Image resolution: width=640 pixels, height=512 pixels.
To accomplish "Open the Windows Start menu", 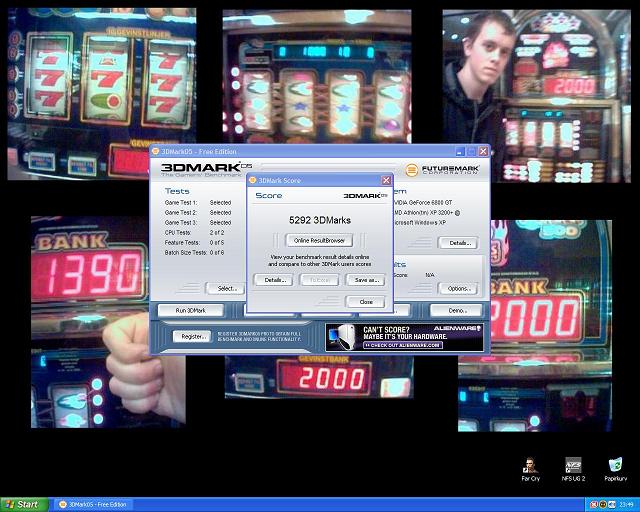I will click(x=24, y=505).
